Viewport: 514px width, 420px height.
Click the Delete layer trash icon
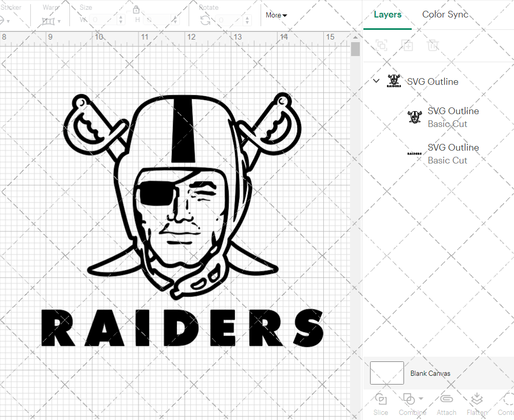point(433,45)
